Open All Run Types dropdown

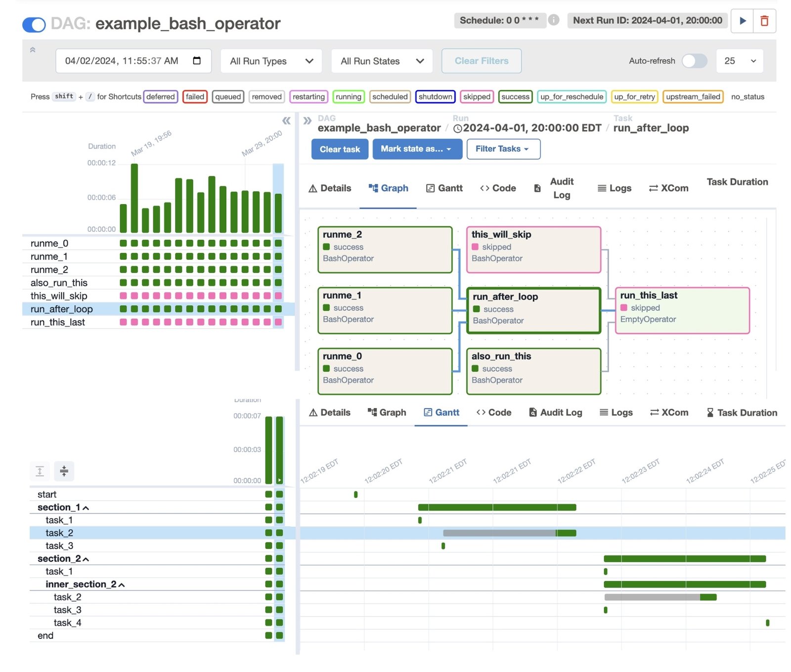tap(271, 61)
